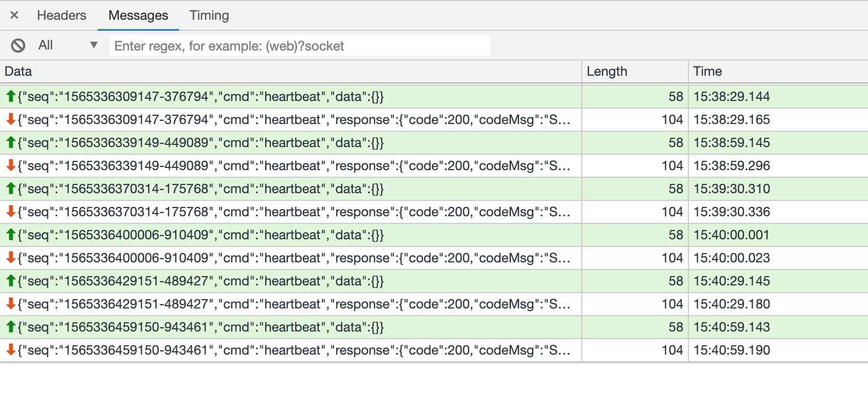Viewport: 868px width, 393px height.
Task: Focus the regex filter input field
Action: pos(299,46)
